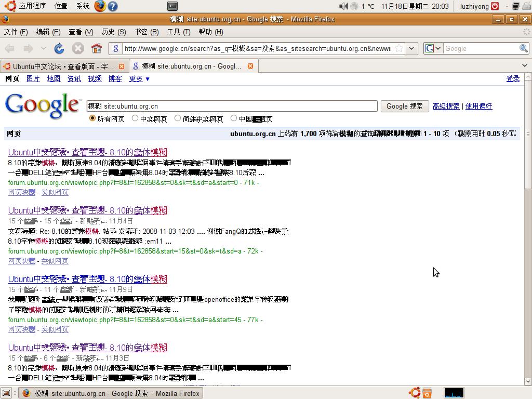Bookmark this page with the star icon
The width and height of the screenshot is (532, 399).
[x=399, y=48]
